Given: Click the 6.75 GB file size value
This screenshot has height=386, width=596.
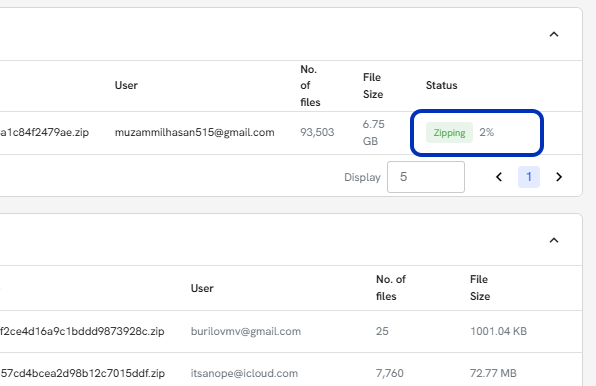Looking at the screenshot, I should pyautogui.click(x=373, y=133).
